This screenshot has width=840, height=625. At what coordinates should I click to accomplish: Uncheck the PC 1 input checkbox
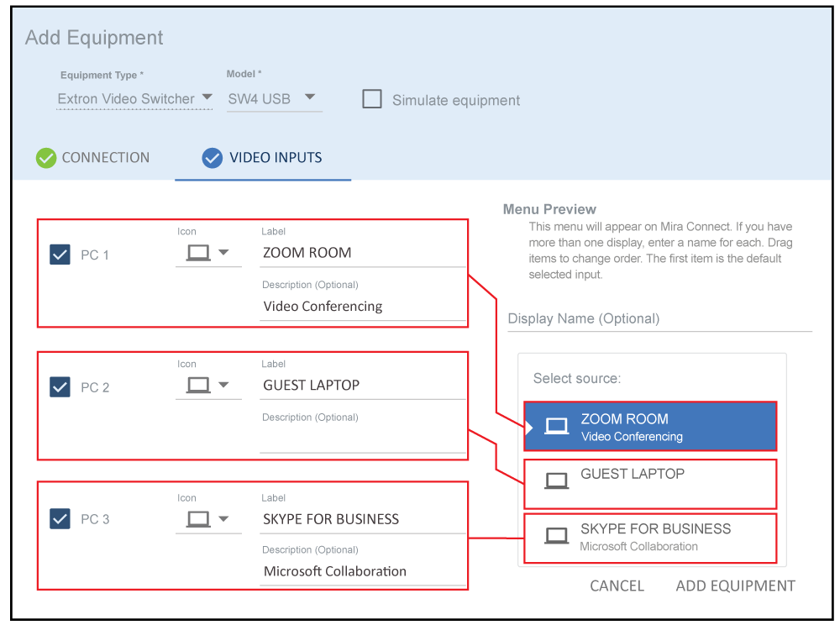(60, 255)
